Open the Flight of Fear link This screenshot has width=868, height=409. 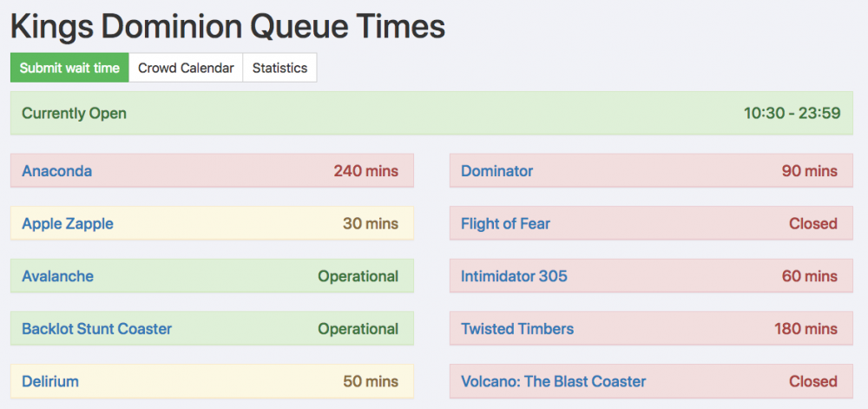505,224
